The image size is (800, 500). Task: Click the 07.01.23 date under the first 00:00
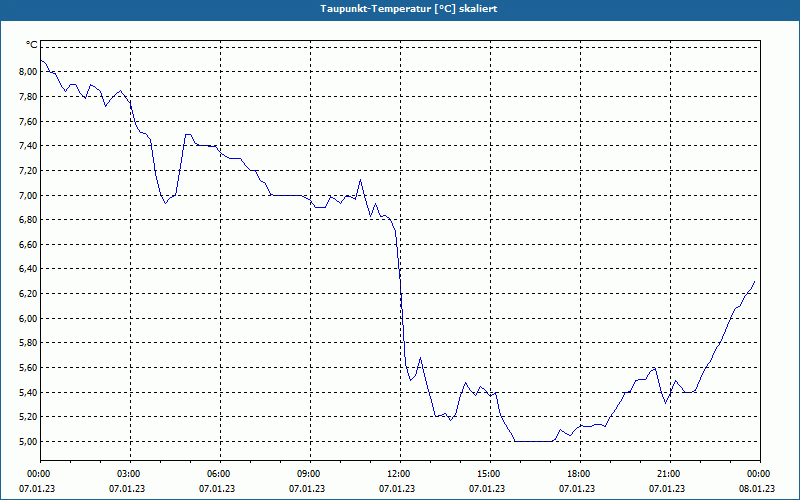click(37, 489)
